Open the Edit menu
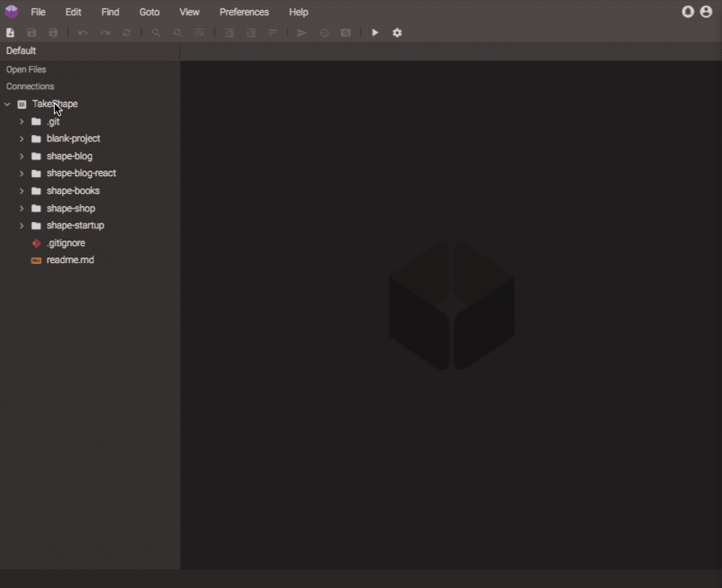This screenshot has height=588, width=722. pyautogui.click(x=73, y=12)
